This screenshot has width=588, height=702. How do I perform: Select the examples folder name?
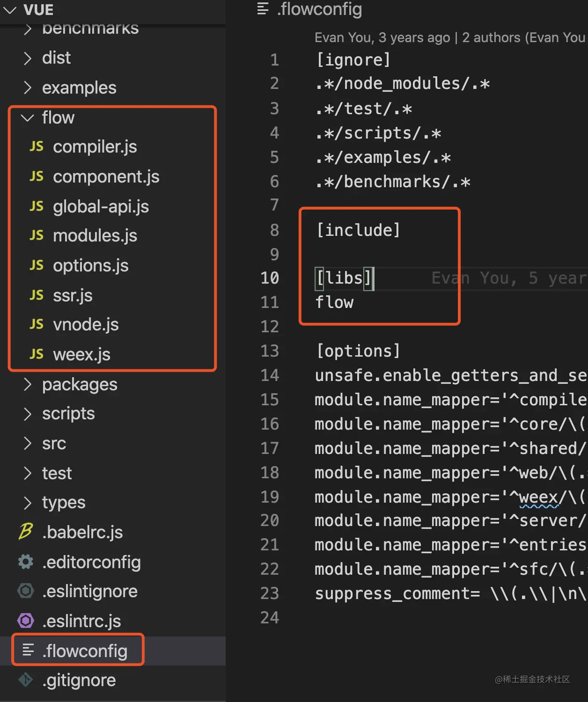79,88
